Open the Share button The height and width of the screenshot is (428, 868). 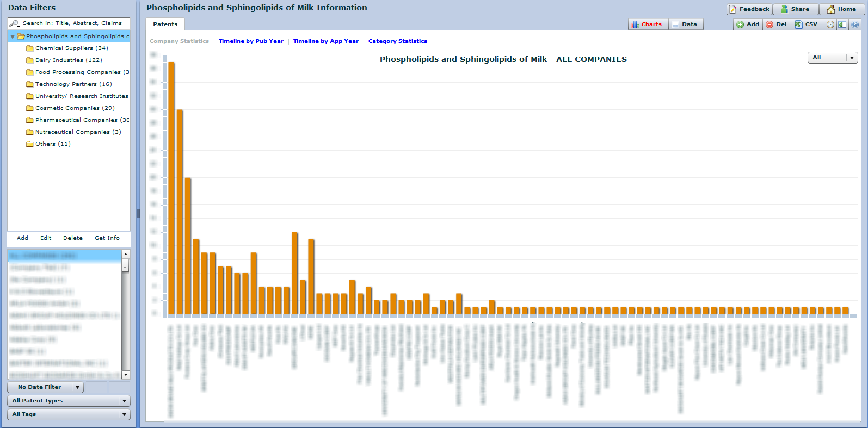point(795,9)
